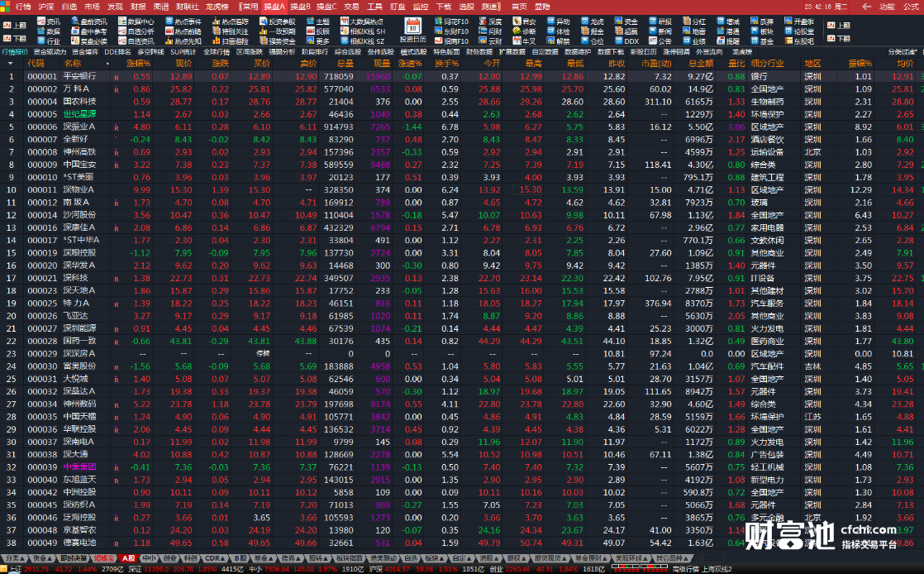Open 龙虎 toolbar icon
The height and width of the screenshot is (574, 924).
[x=592, y=22]
